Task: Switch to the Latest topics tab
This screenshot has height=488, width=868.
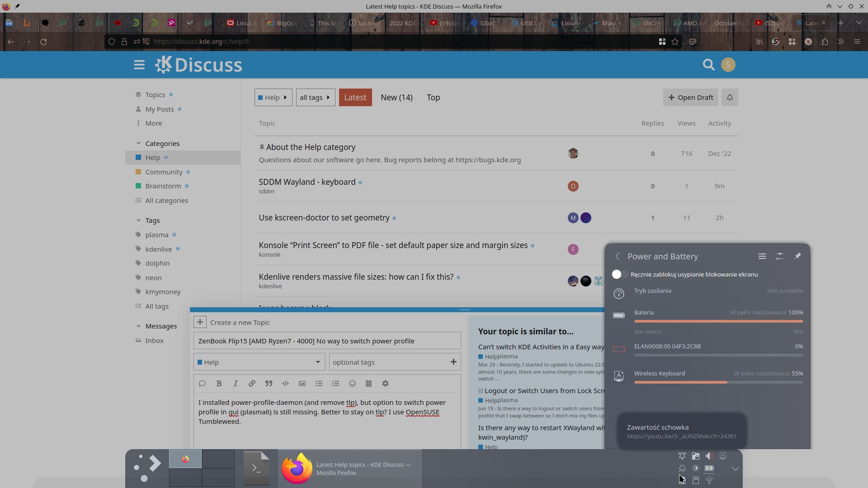Action: [x=355, y=97]
